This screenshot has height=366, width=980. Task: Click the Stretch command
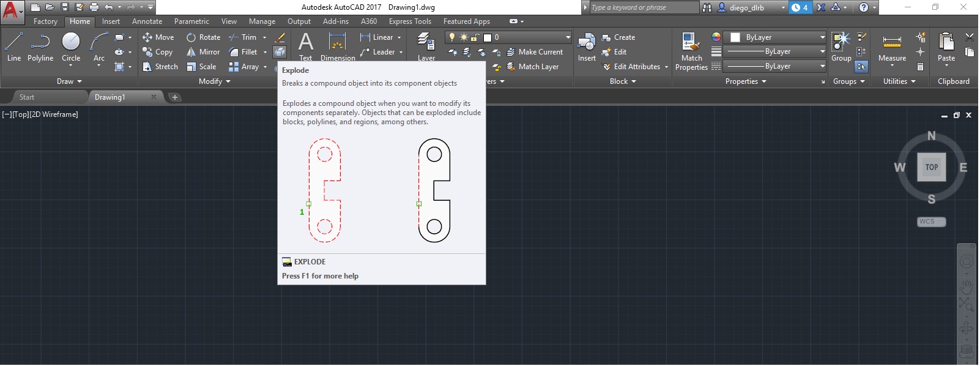[x=160, y=67]
